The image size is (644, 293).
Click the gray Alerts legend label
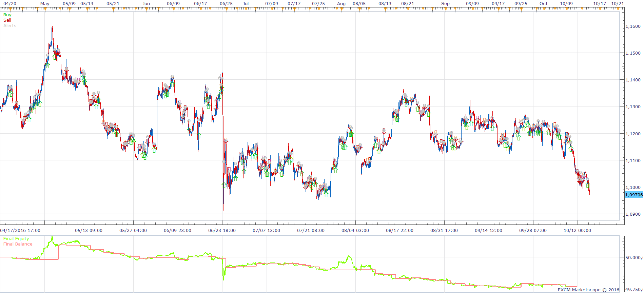coord(10,26)
